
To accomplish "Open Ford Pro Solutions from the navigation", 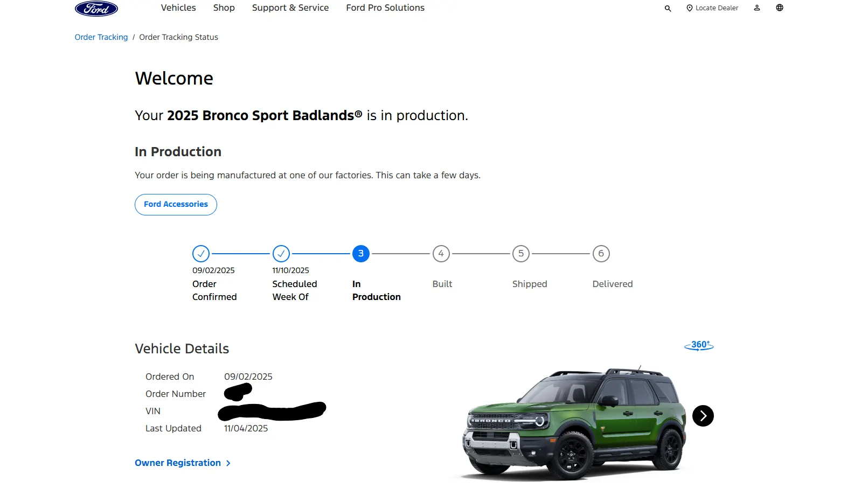I will click(385, 8).
